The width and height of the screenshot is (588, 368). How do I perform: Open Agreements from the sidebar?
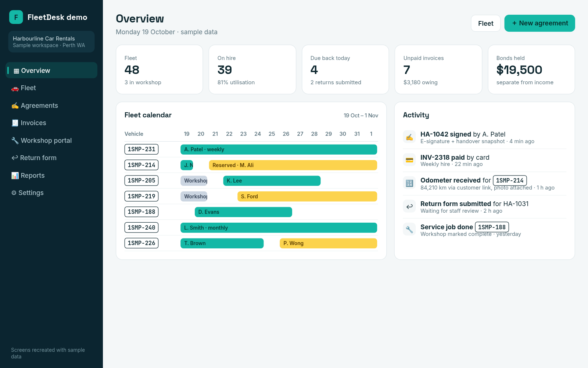coord(51,106)
